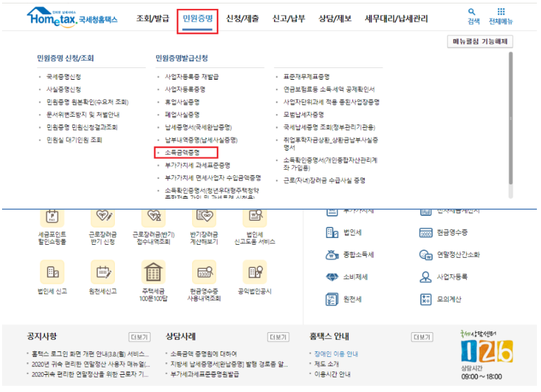Click the Hometax logo
This screenshot has width=541, height=392.
click(x=72, y=18)
